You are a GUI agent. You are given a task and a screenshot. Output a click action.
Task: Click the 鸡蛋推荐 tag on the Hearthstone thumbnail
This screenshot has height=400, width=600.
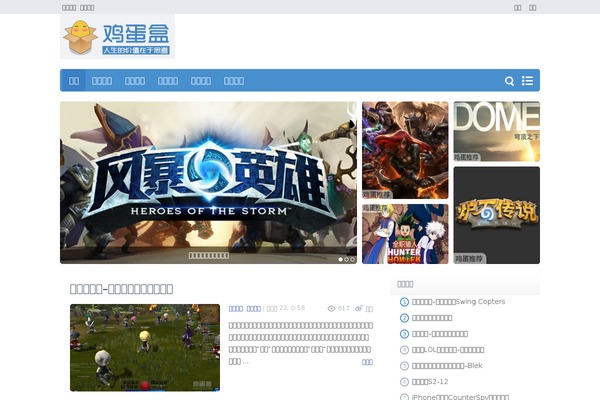(469, 259)
